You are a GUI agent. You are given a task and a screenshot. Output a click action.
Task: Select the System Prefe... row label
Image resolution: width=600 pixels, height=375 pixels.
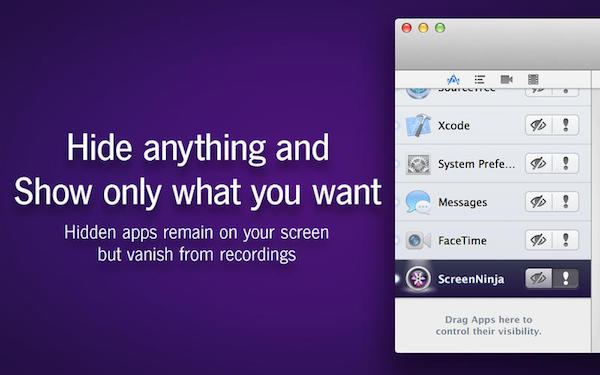point(476,164)
